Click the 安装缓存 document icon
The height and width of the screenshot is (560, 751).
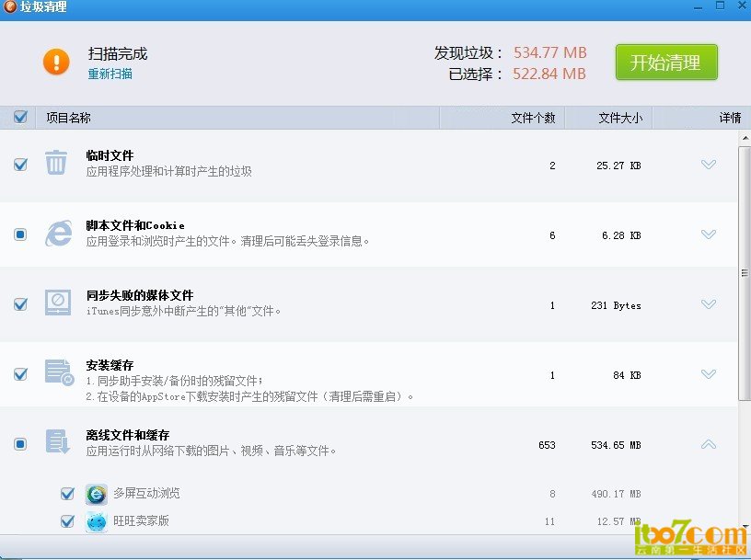60,372
